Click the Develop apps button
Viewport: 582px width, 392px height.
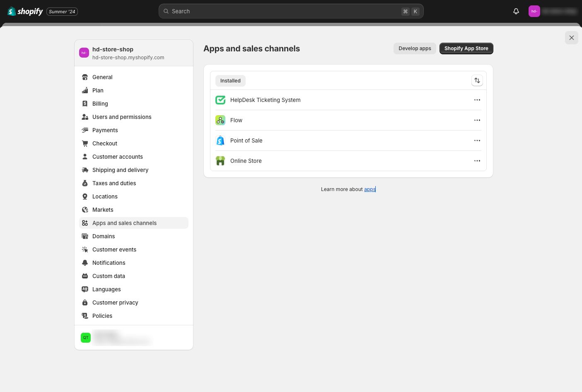415,48
